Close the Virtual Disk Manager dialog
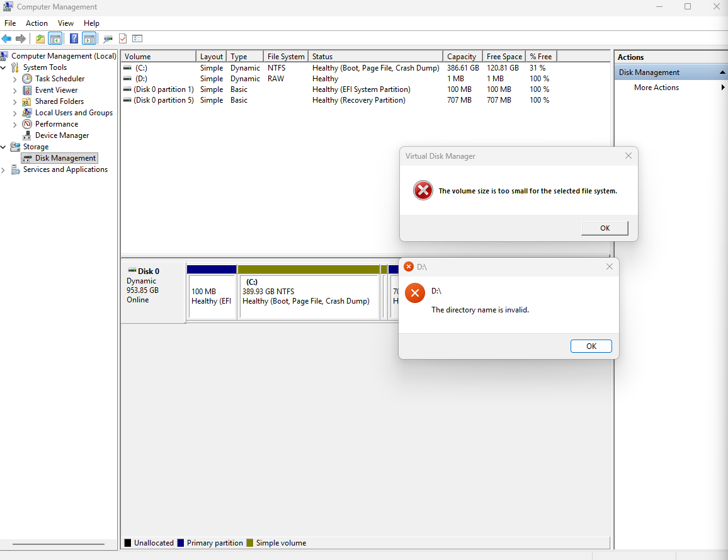The height and width of the screenshot is (560, 728). click(628, 156)
